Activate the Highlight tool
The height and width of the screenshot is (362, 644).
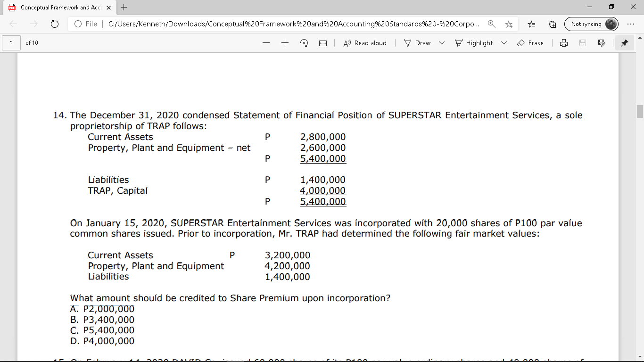pyautogui.click(x=474, y=43)
